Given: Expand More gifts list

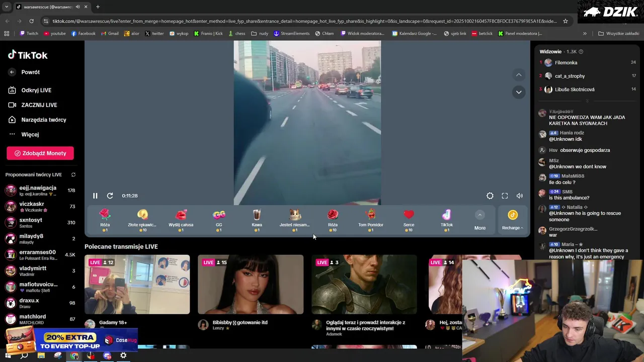Looking at the screenshot, I should 480,221.
